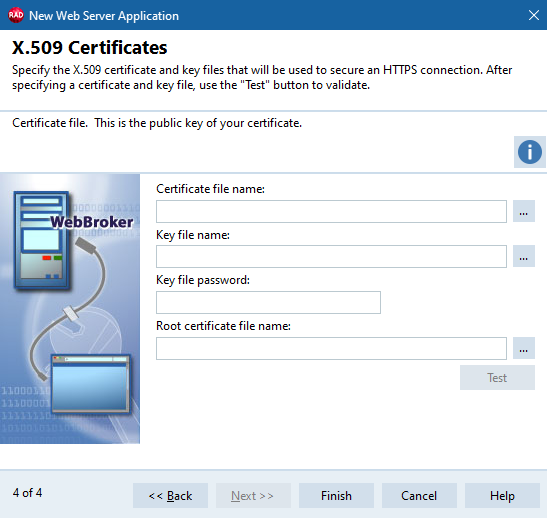Open Help for this wizard page

(x=502, y=495)
